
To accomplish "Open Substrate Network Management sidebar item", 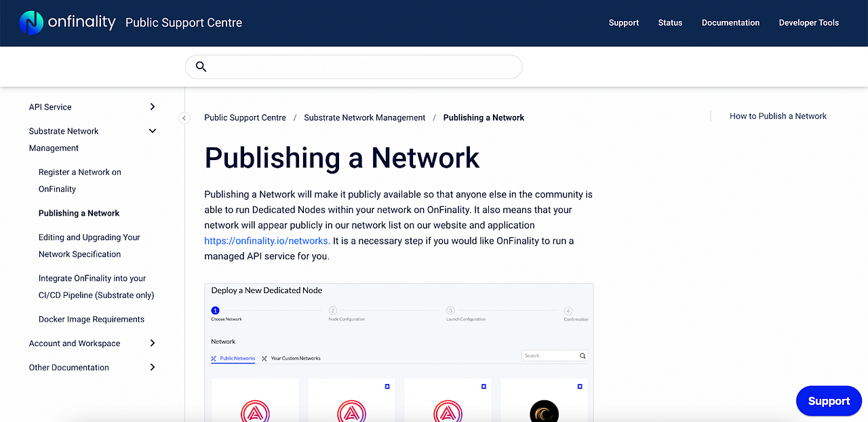I will (x=64, y=140).
